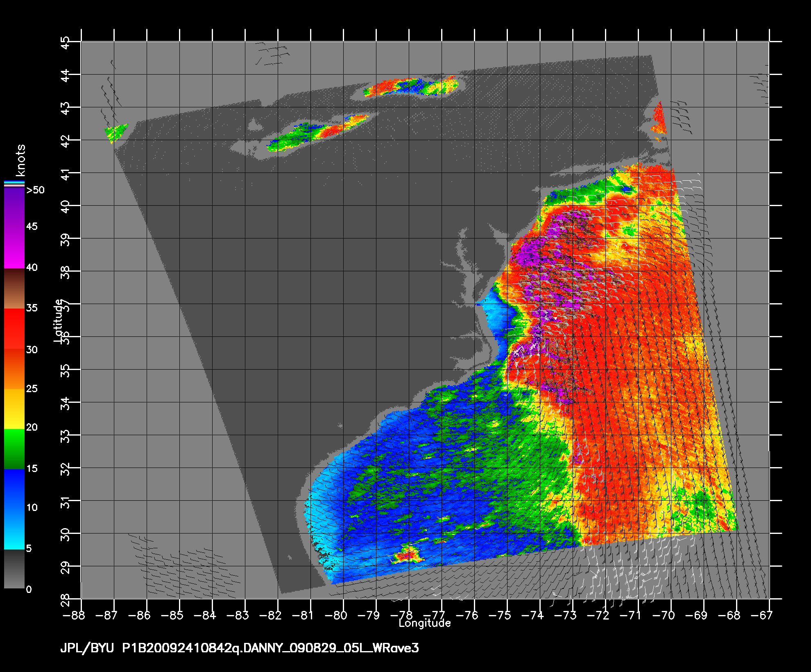
Task: Click the legend value '15'
Action: click(x=32, y=468)
